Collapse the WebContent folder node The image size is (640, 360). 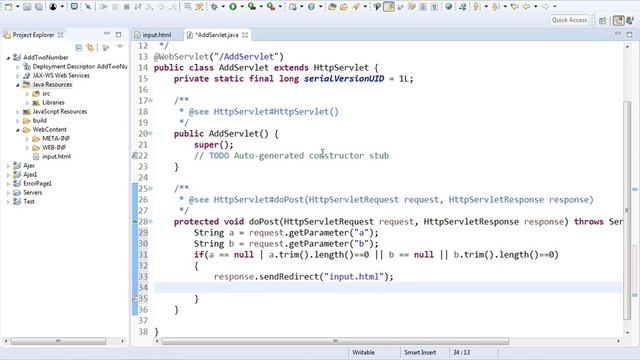(18, 130)
